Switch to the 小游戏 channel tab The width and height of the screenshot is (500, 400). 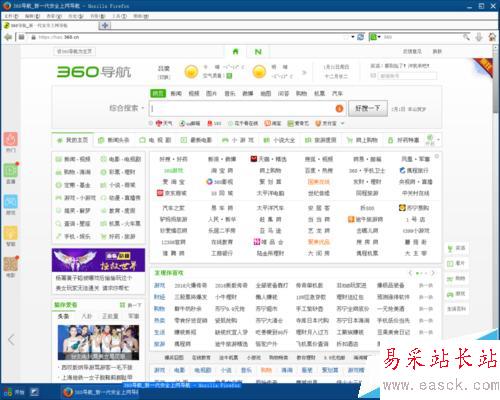click(238, 140)
